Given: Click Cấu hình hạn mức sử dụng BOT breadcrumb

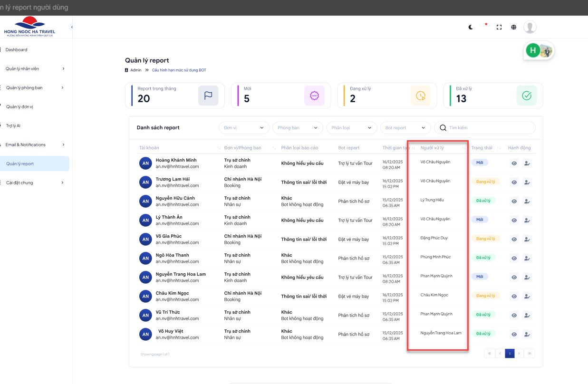Looking at the screenshot, I should (x=179, y=70).
